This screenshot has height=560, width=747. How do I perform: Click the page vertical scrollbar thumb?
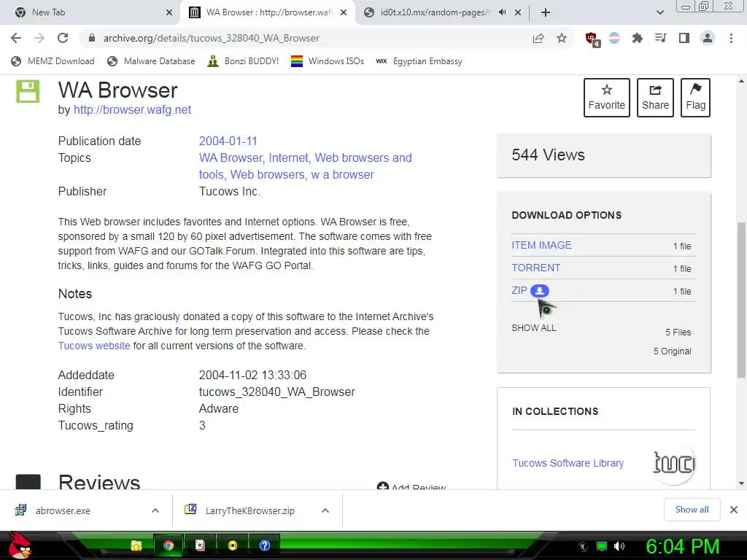point(741,300)
